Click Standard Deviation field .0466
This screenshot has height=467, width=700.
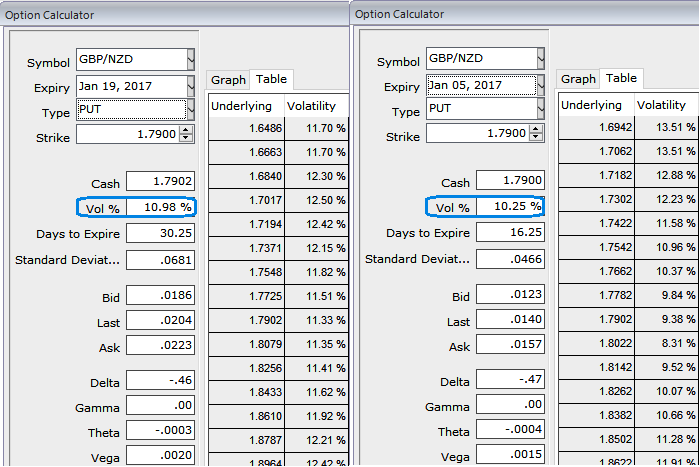[510, 259]
